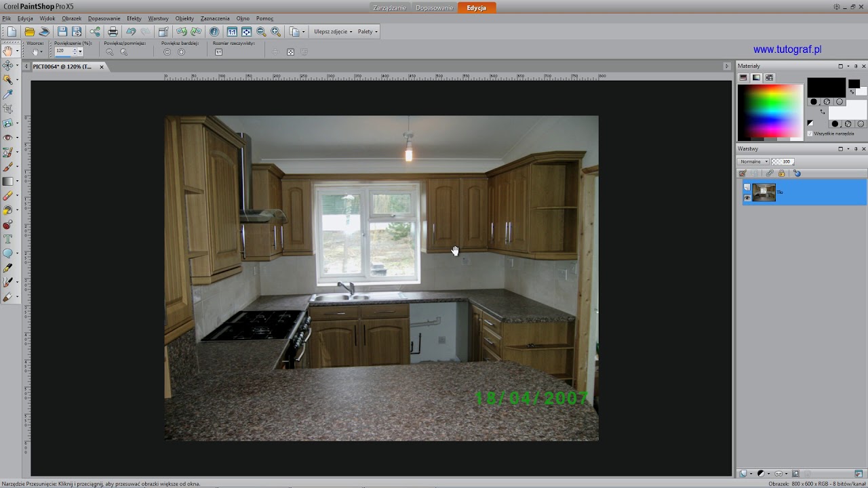Select the Pen tool
The width and height of the screenshot is (868, 488).
tap(8, 268)
